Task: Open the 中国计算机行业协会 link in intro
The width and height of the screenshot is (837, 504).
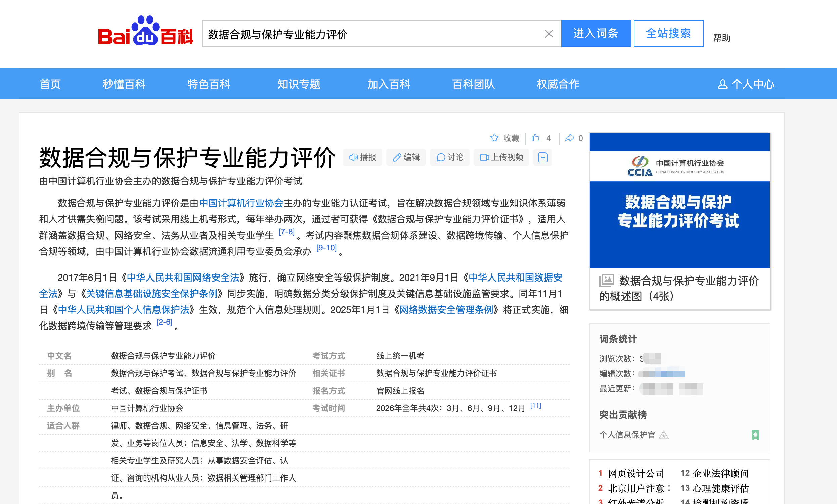Action: click(x=241, y=203)
